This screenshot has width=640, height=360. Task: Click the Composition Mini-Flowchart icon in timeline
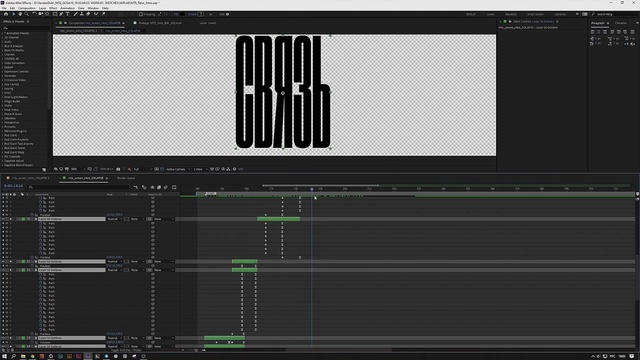point(136,187)
